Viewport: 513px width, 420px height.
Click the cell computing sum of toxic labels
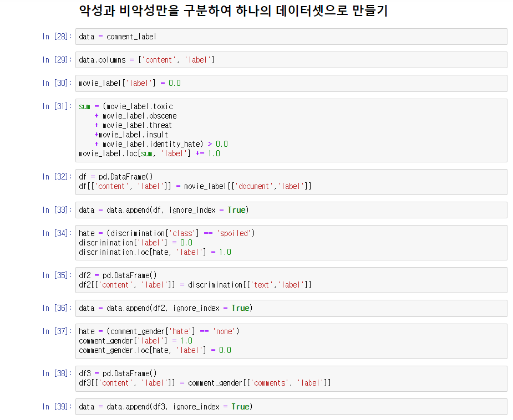pyautogui.click(x=291, y=130)
